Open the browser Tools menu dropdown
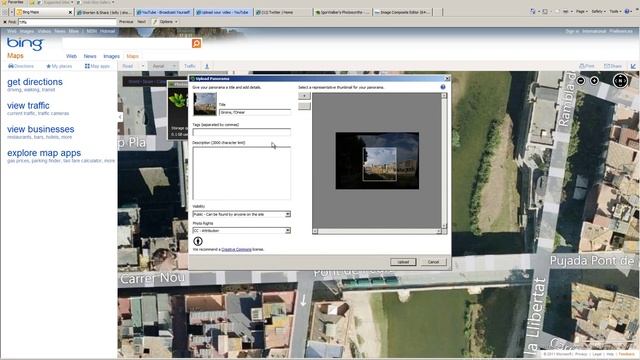Image resolution: width=640 pixels, height=360 pixels. [615, 11]
